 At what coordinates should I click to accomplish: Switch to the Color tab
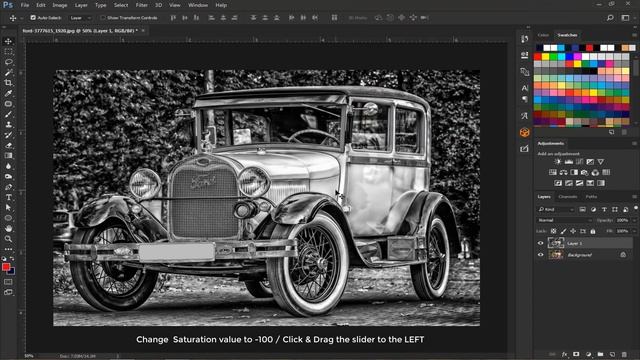543,35
